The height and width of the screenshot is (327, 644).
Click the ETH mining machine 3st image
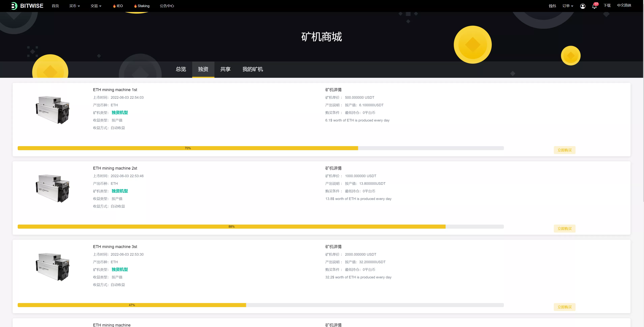53,267
